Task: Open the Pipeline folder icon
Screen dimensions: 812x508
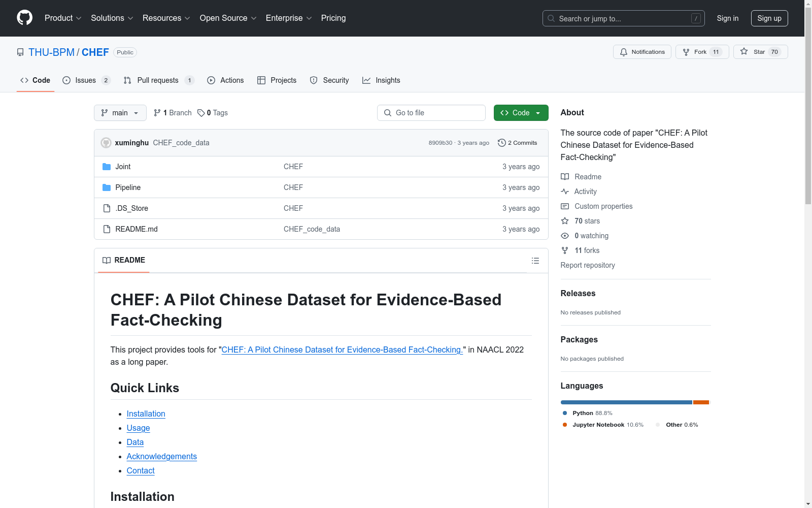Action: pos(107,187)
